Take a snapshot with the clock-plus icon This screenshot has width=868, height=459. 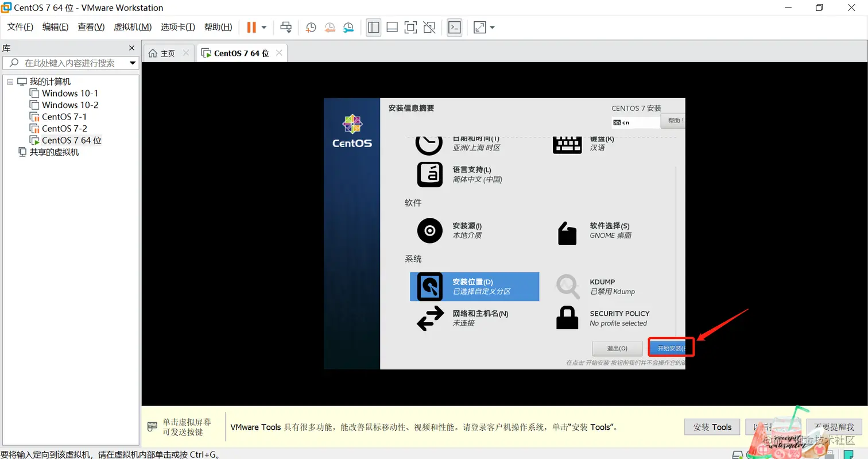(311, 27)
